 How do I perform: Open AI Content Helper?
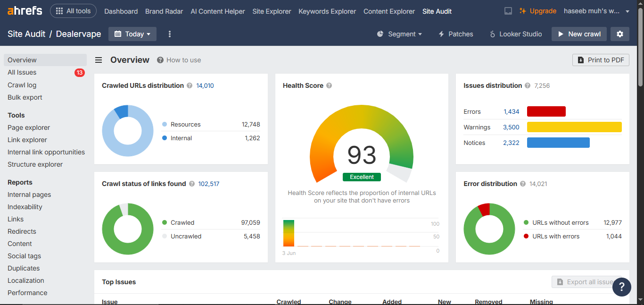(218, 11)
